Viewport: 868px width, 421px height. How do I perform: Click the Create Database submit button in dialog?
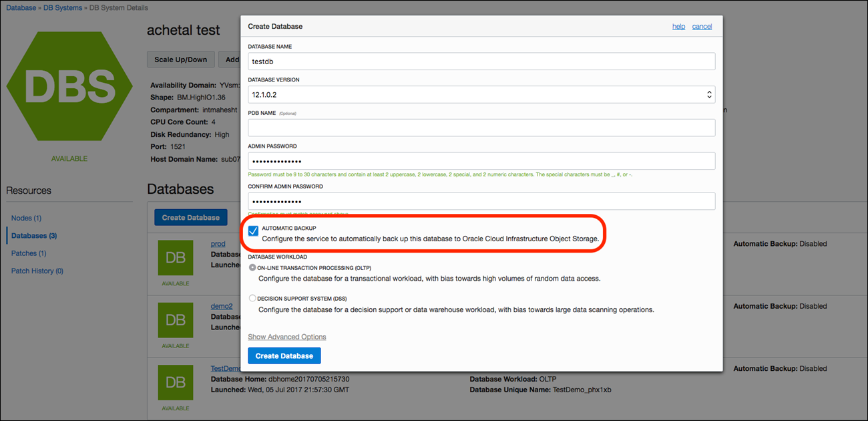tap(284, 356)
